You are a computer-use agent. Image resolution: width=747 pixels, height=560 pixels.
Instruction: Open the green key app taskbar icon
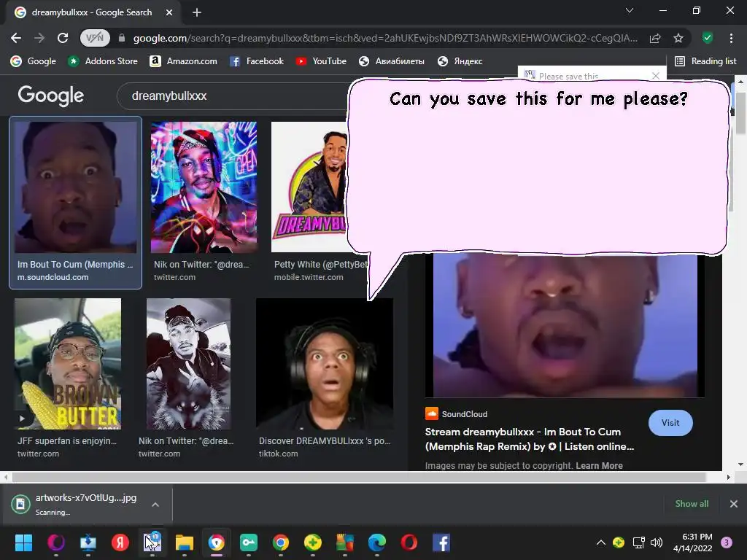click(249, 542)
